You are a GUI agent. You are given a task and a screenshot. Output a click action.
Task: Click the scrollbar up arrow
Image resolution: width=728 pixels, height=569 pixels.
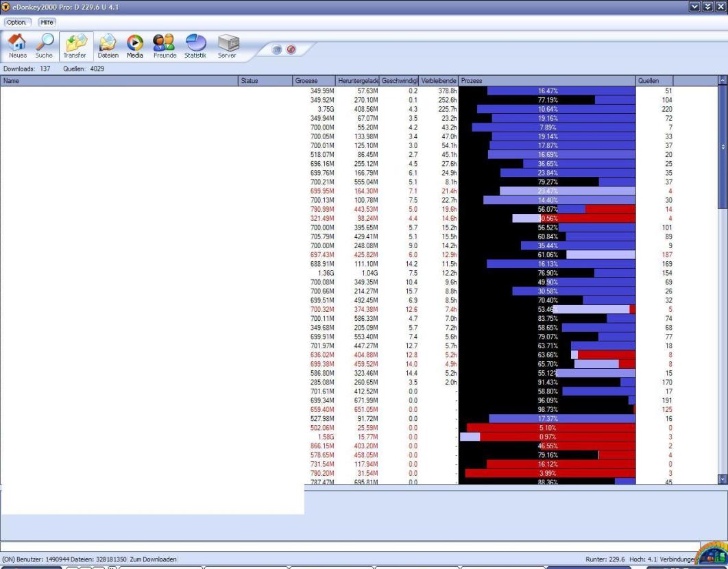723,80
